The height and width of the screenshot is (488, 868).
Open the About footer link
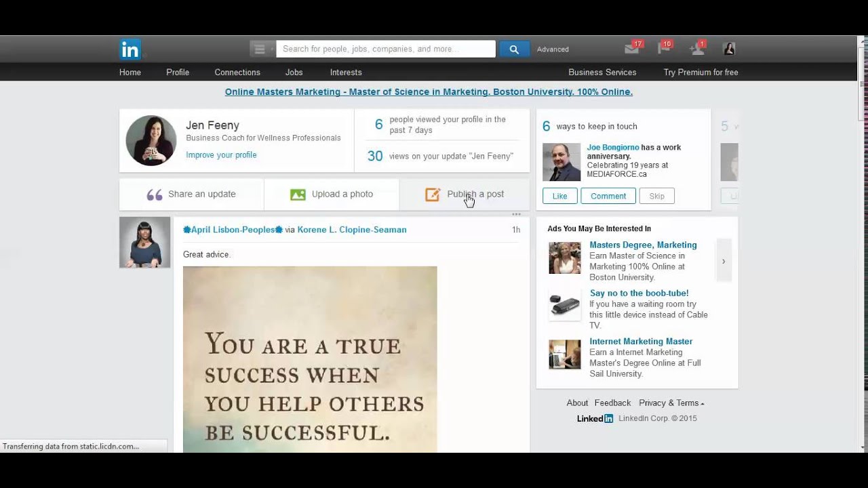[x=577, y=403]
